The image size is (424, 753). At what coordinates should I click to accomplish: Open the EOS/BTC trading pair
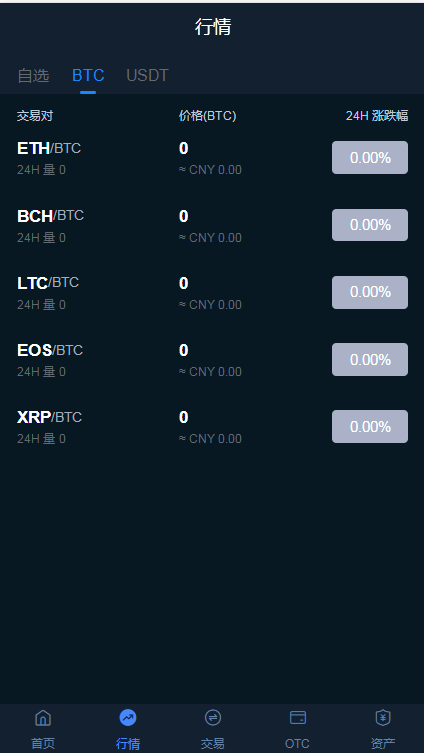coord(212,360)
